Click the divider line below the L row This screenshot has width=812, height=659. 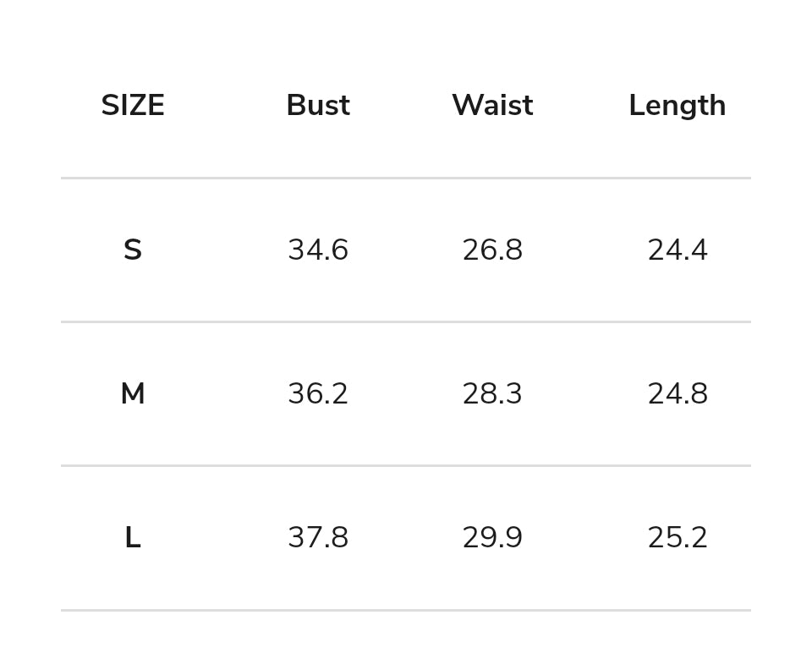406,610
